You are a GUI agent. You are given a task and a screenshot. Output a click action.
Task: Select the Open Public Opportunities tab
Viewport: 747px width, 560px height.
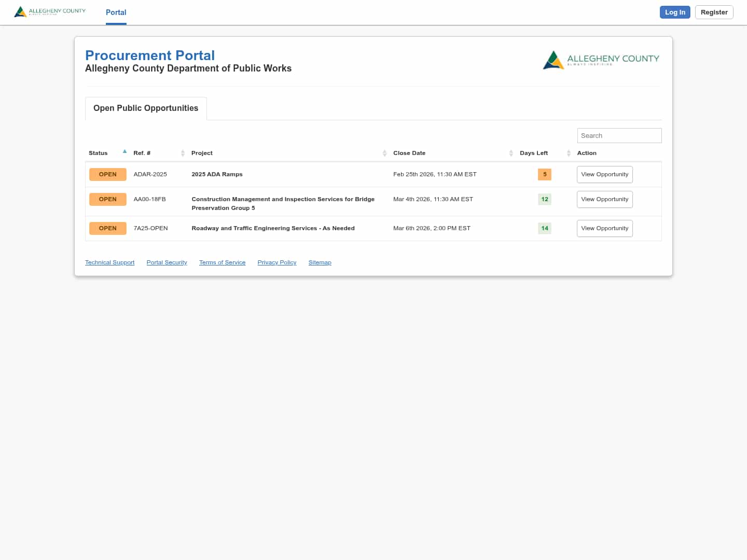click(x=146, y=108)
